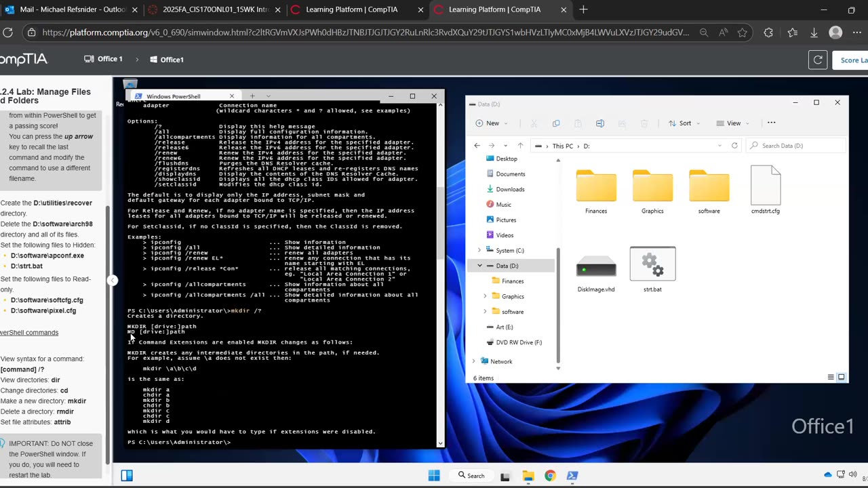Image resolution: width=868 pixels, height=488 pixels.
Task: Click the lab reload icon next to Score Lab
Action: (818, 60)
